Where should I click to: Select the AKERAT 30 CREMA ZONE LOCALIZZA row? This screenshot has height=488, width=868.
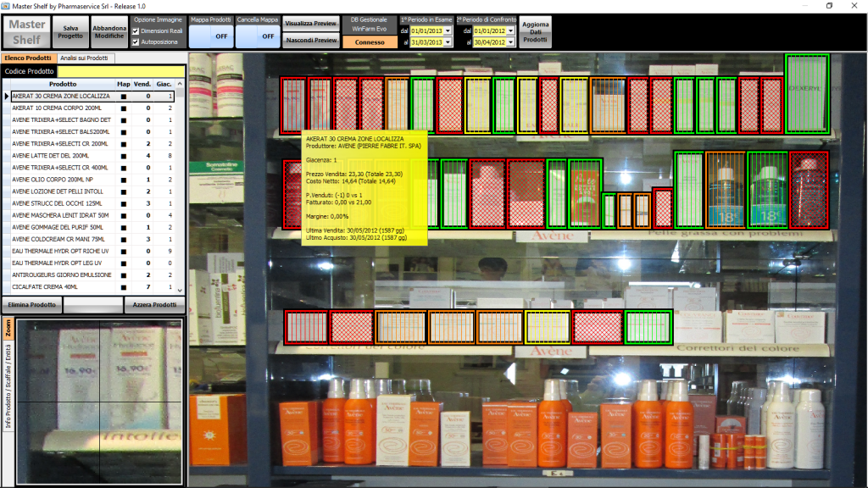pos(88,97)
